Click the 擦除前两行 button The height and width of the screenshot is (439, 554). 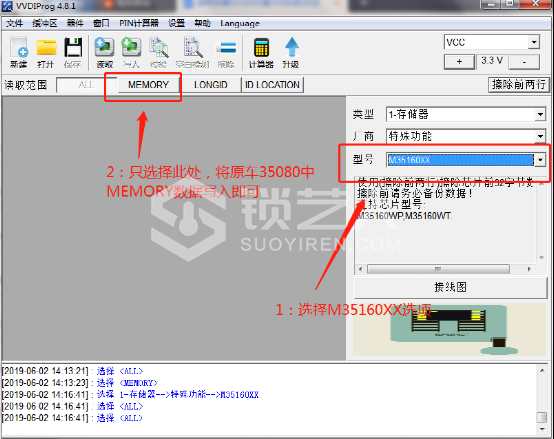pos(519,85)
